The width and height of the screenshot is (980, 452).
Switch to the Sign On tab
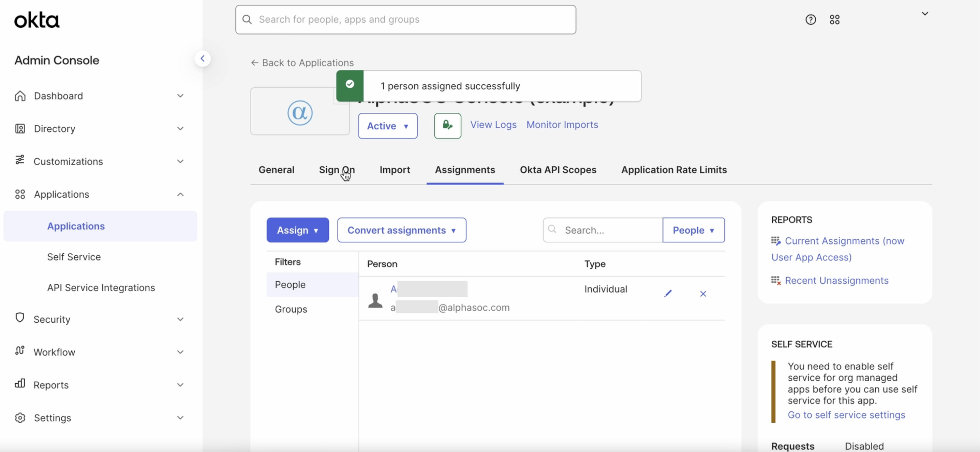[x=336, y=170]
